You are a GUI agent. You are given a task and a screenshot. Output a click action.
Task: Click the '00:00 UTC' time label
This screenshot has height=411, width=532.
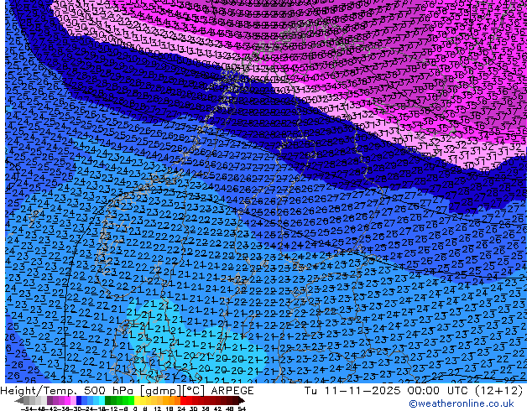[440, 391]
